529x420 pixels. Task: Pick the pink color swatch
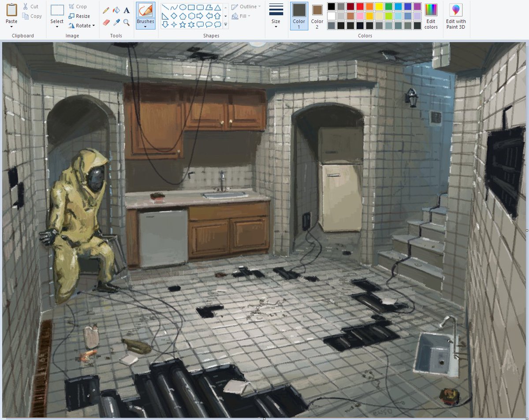tap(360, 16)
